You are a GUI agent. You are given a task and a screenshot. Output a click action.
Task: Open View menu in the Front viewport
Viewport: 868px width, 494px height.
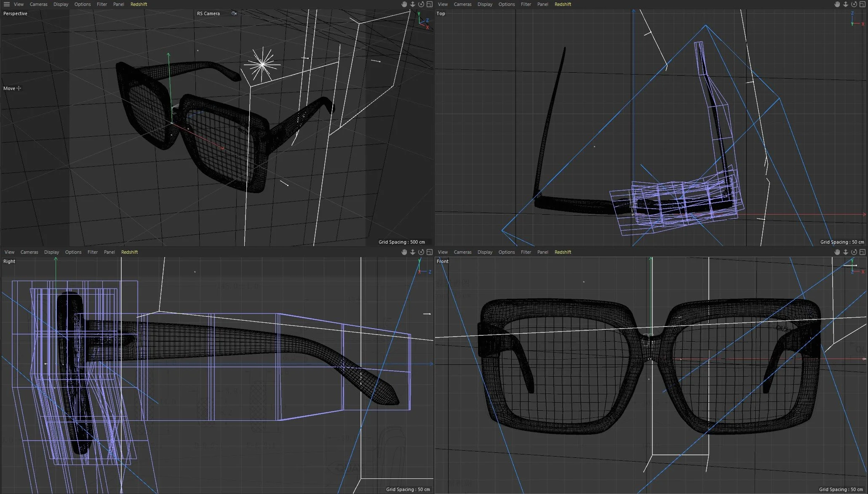[x=443, y=252]
